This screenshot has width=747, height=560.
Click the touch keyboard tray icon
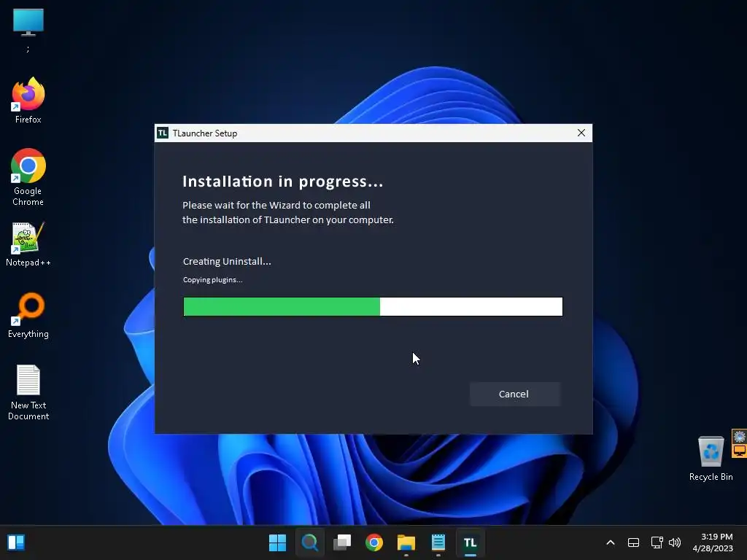click(x=633, y=542)
